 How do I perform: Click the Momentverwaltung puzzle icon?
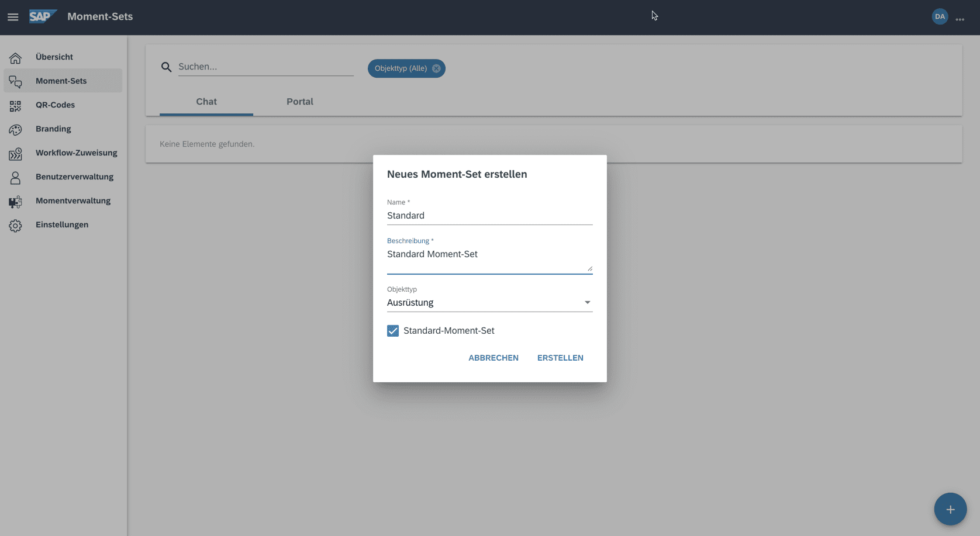coord(15,202)
